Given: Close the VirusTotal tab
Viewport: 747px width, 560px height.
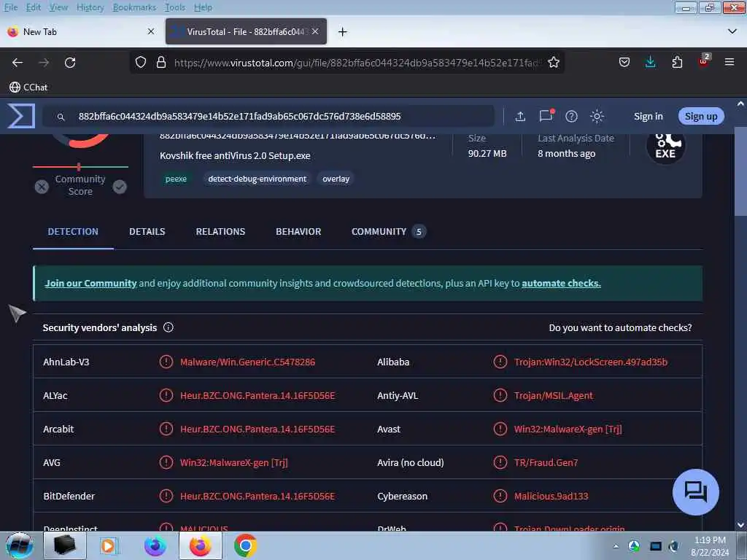Looking at the screenshot, I should click(315, 31).
